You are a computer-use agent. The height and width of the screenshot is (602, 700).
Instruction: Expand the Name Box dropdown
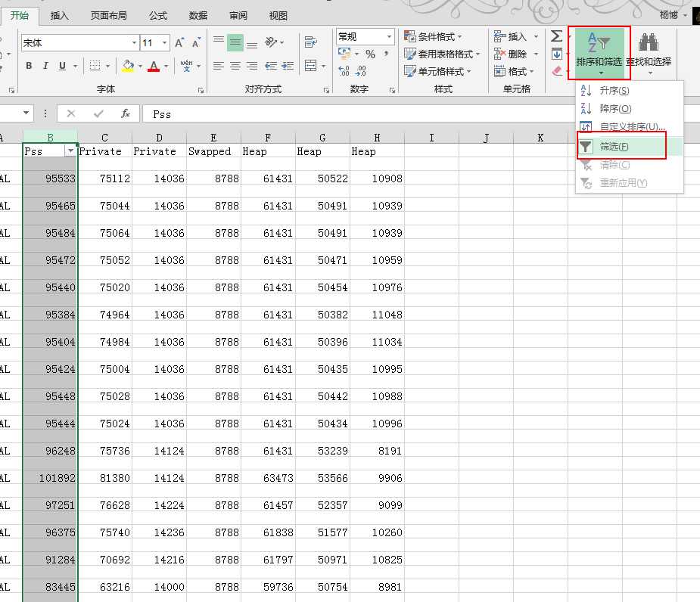click(26, 113)
